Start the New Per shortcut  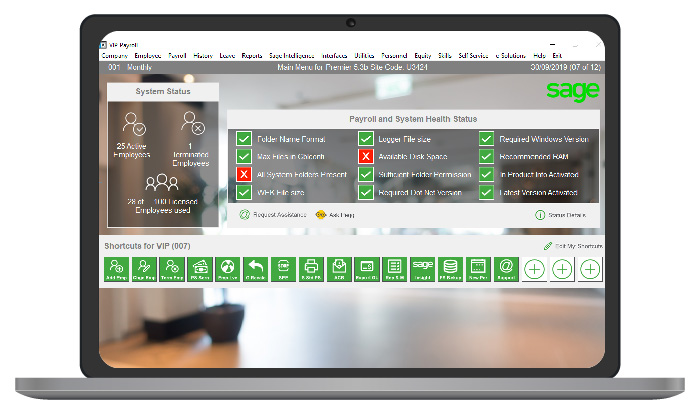[x=478, y=269]
